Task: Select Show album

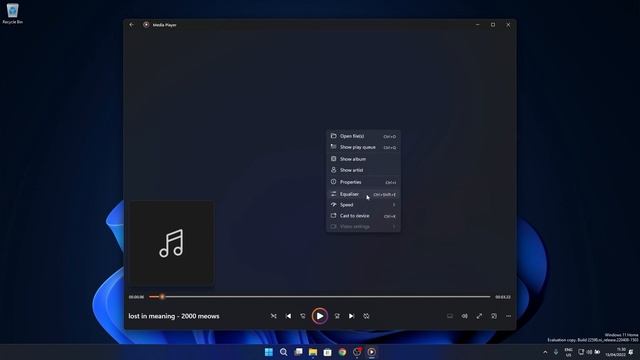Action: click(x=363, y=159)
